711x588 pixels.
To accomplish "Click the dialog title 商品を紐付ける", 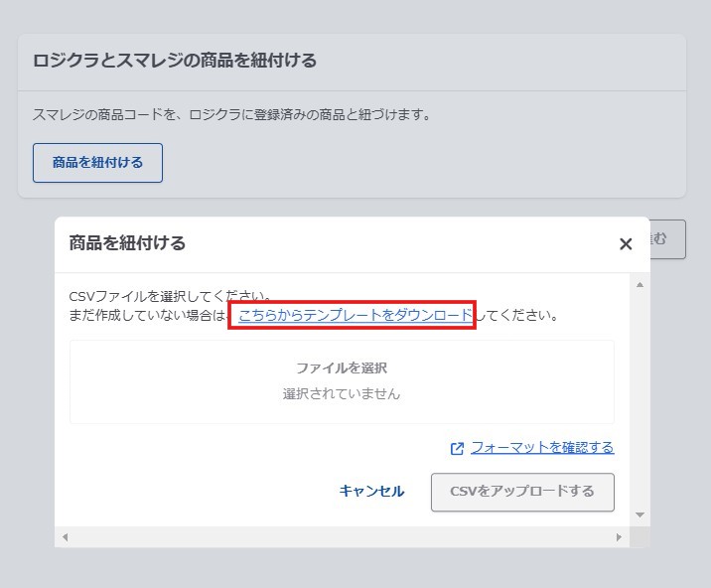I will click(x=127, y=243).
